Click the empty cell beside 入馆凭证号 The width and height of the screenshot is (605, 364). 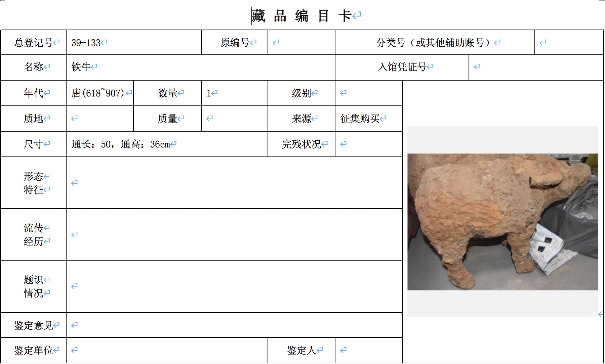point(536,67)
